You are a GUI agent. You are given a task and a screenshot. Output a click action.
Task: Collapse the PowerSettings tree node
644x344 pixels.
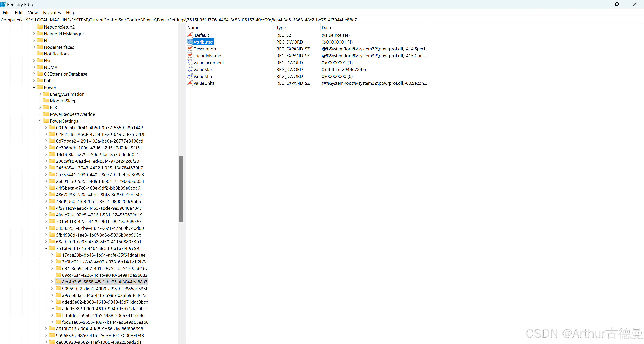click(40, 121)
